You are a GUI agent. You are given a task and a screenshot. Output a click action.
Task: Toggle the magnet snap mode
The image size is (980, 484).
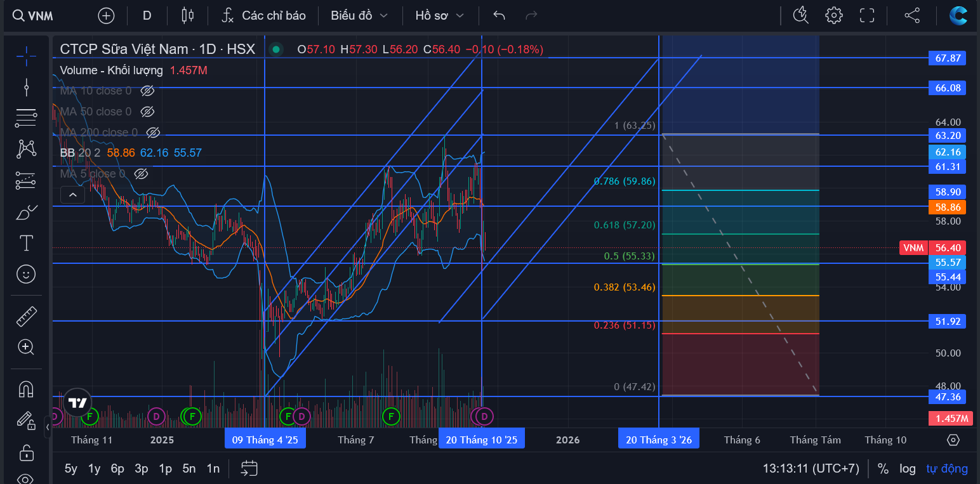[x=26, y=389]
